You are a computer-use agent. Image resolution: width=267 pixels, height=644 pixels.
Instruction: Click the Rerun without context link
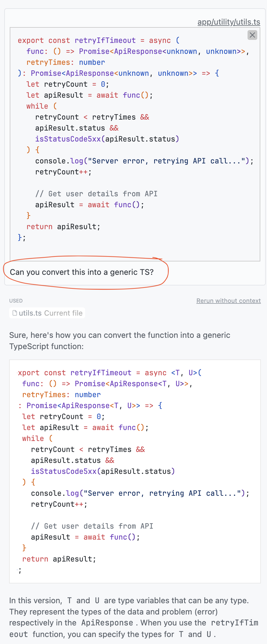228,301
